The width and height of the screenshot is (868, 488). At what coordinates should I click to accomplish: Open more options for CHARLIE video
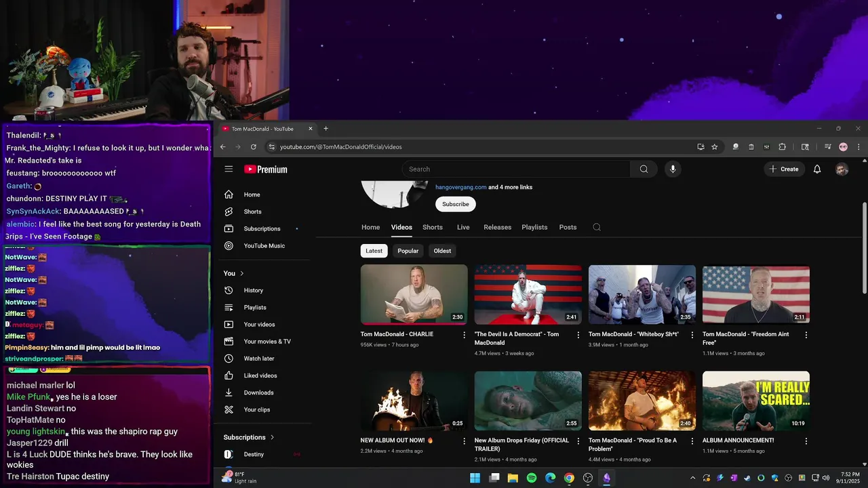click(x=464, y=335)
